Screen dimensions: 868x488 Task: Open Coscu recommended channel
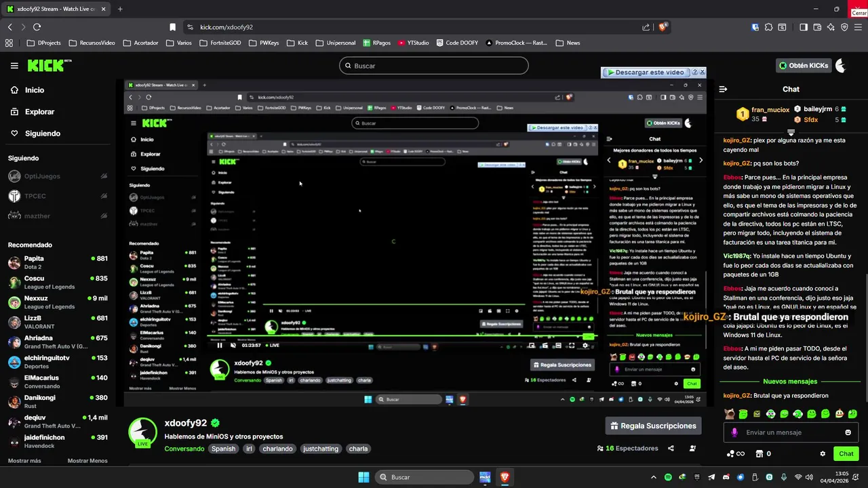tap(58, 282)
